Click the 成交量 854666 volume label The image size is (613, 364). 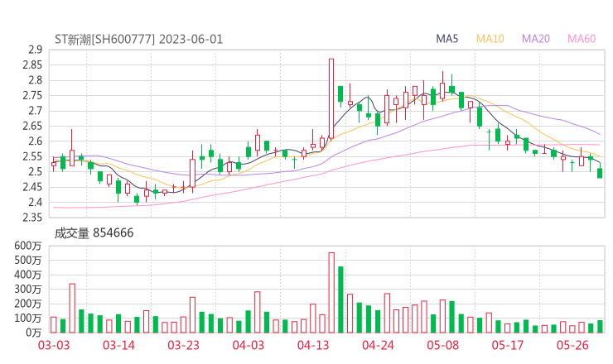94,233
